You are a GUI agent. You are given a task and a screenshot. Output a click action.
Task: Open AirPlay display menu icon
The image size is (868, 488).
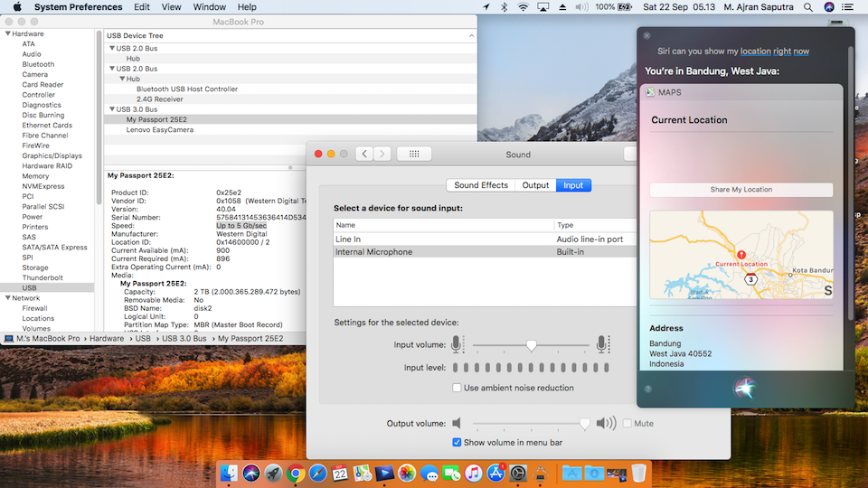(542, 7)
